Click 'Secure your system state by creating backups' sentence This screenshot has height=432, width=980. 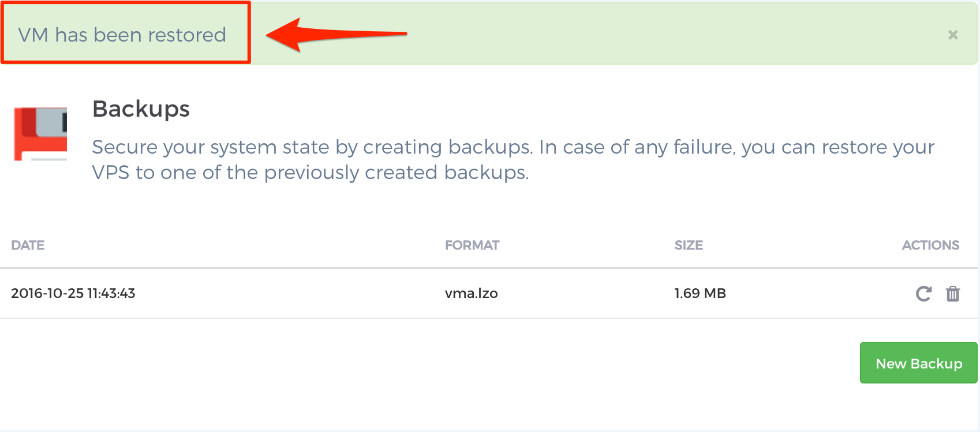[312, 147]
